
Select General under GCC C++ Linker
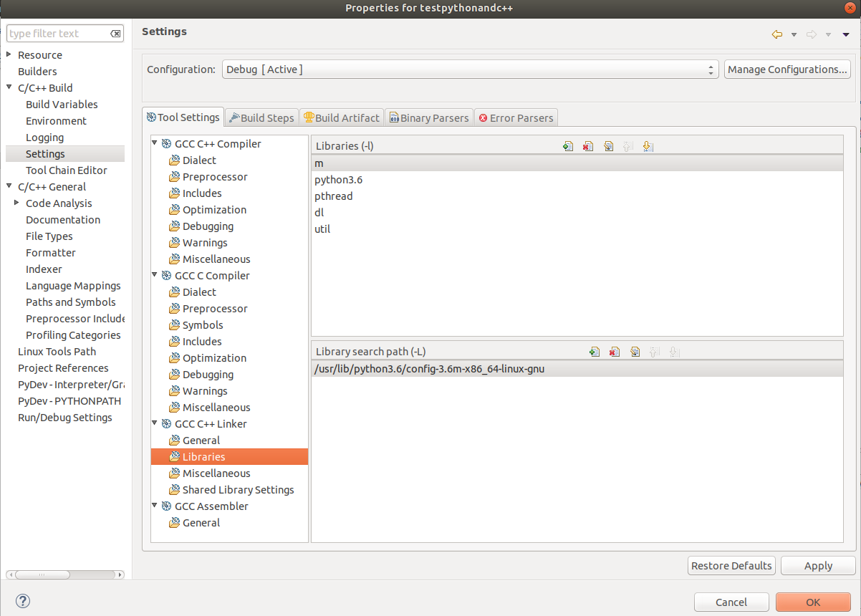pyautogui.click(x=201, y=441)
